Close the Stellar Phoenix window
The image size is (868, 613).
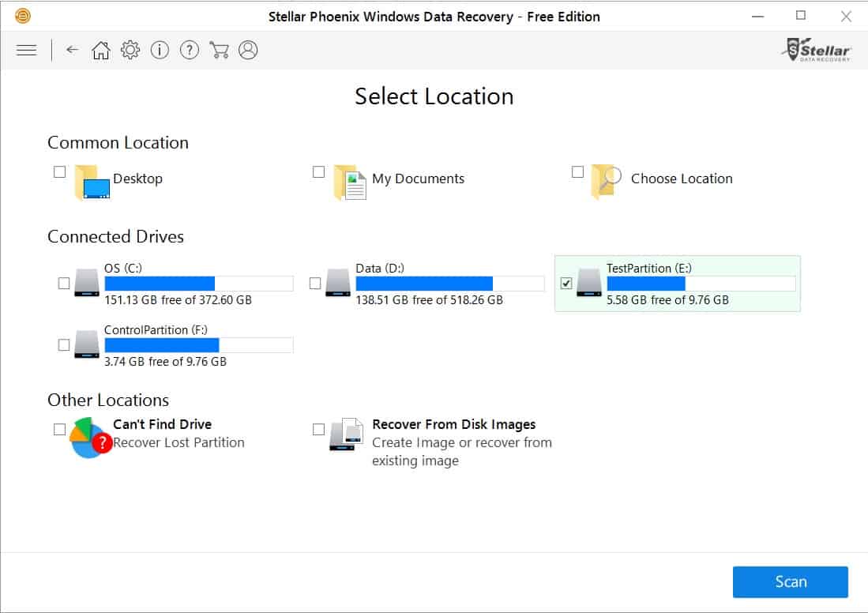click(846, 16)
